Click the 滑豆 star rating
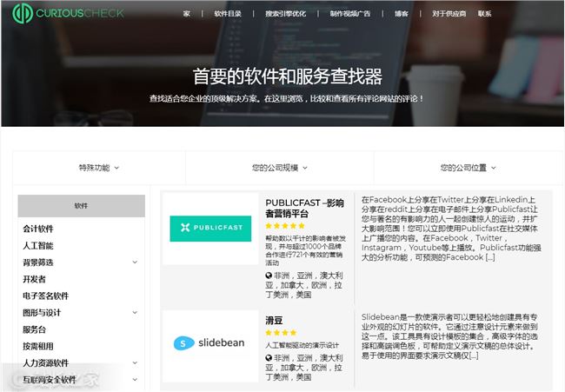Image resolution: width=565 pixels, height=392 pixels. coord(281,333)
